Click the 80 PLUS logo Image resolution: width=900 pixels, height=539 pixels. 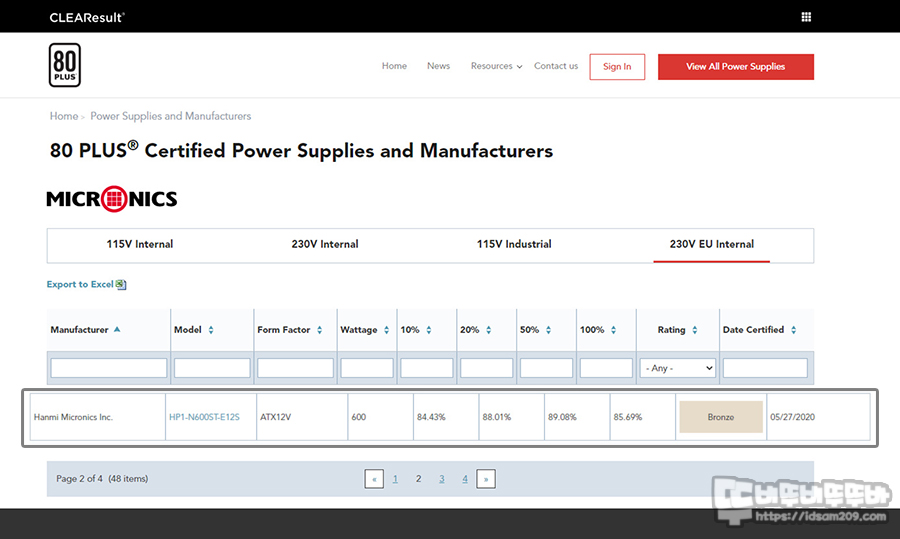[x=65, y=65]
